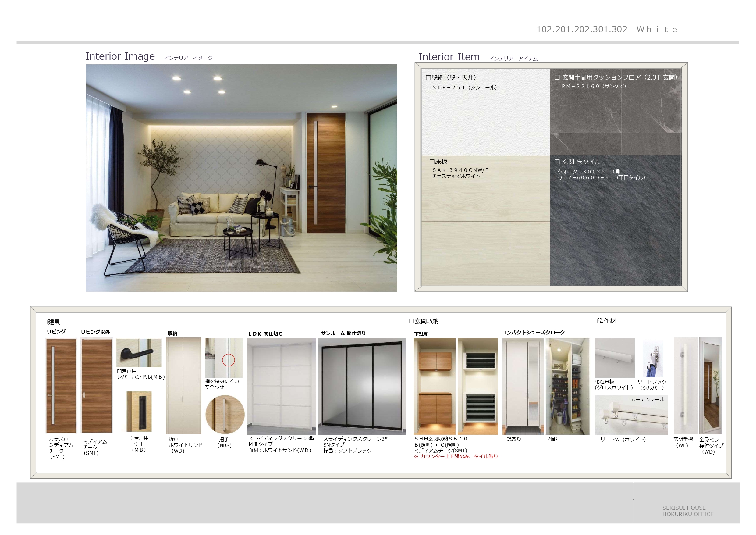Screen dimensions: 756x535
Task: Click the living room interior photo
Action: click(241, 178)
